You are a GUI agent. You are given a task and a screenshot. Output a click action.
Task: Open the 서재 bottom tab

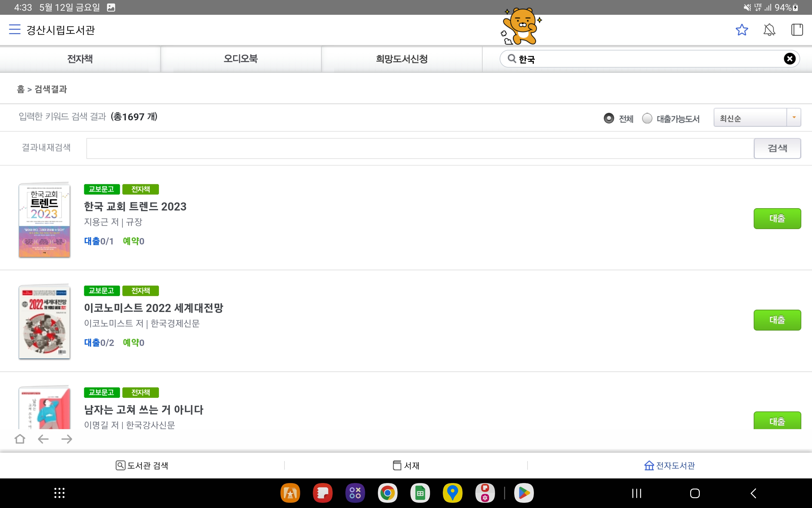tap(406, 465)
